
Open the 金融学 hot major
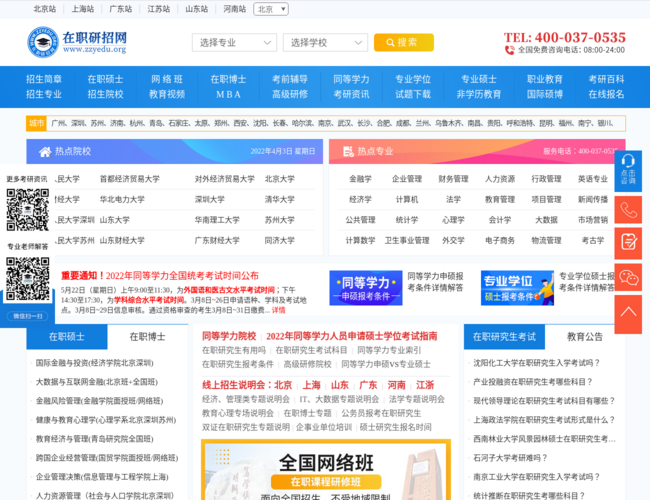coord(360,179)
